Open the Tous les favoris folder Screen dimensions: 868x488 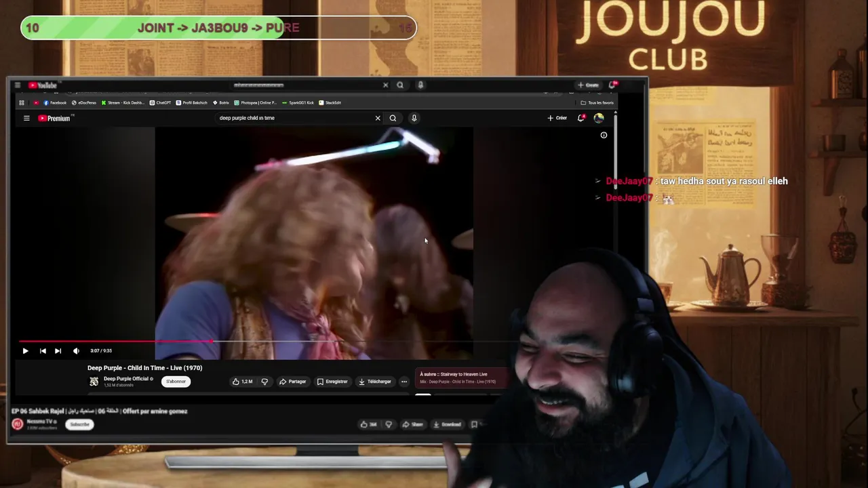[x=597, y=103]
